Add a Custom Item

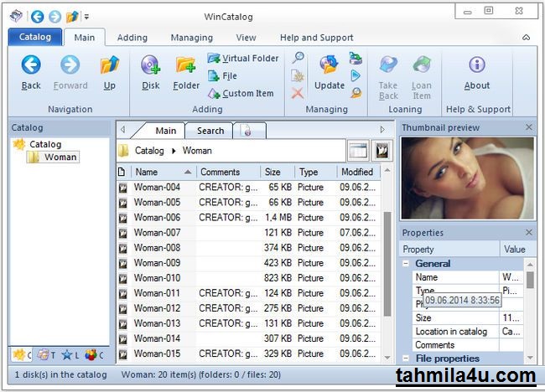[241, 93]
